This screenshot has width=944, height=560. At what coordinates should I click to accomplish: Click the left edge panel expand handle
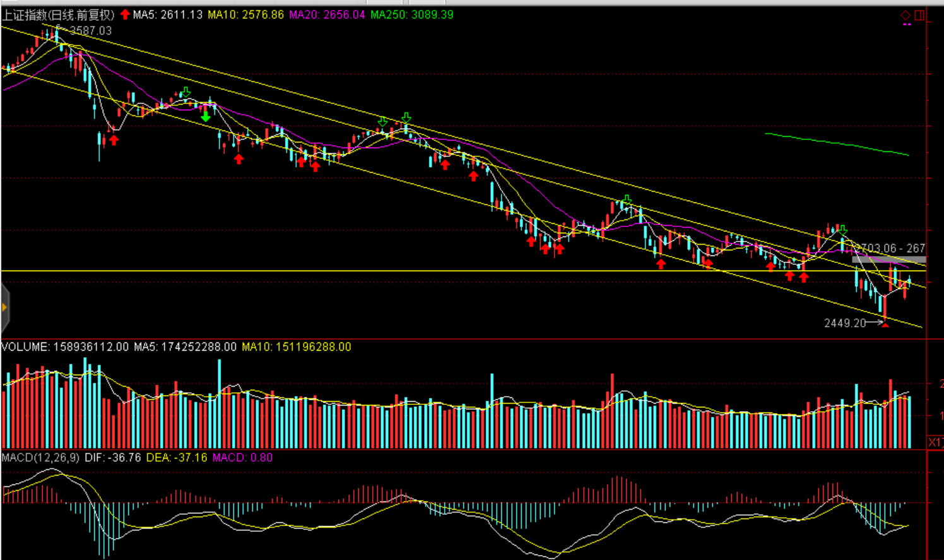coord(4,308)
